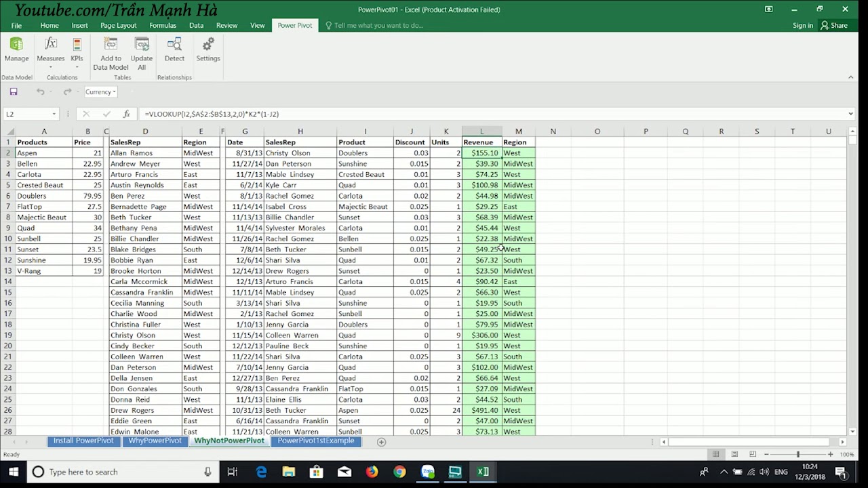868x488 pixels.
Task: Click the Insert Function fx icon
Action: (126, 114)
